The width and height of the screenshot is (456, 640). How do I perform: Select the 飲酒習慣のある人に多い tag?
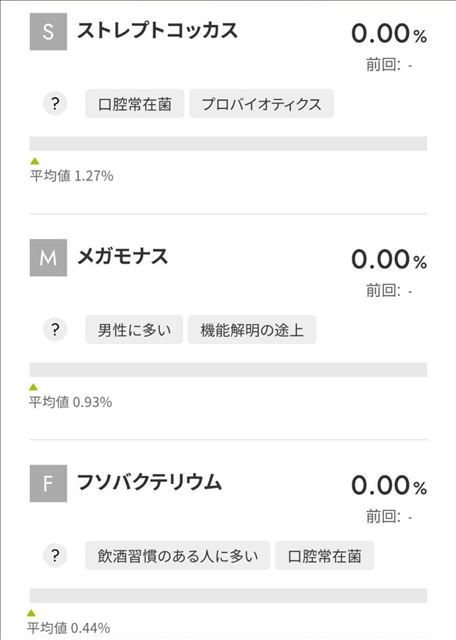point(178,555)
